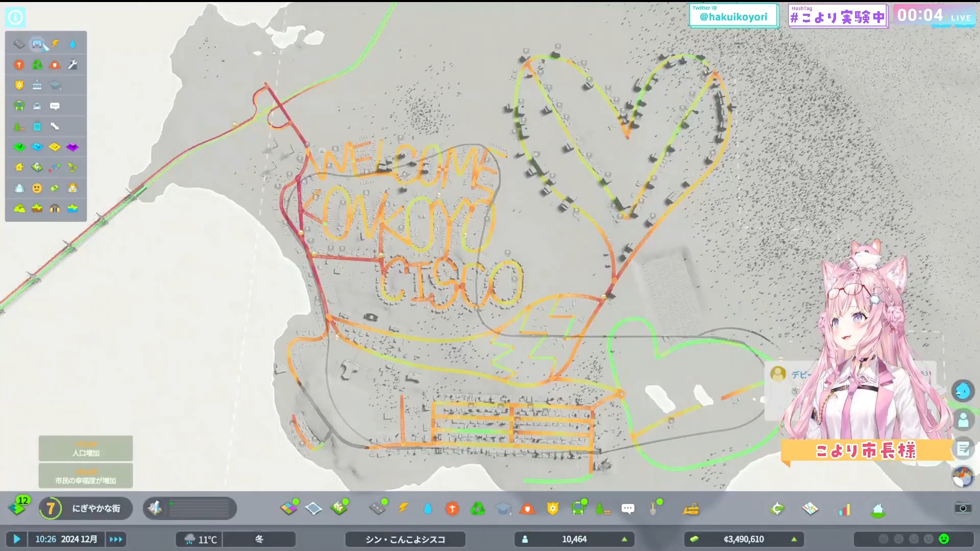
Task: Open Police build menu in bottom toolbar
Action: (x=553, y=509)
